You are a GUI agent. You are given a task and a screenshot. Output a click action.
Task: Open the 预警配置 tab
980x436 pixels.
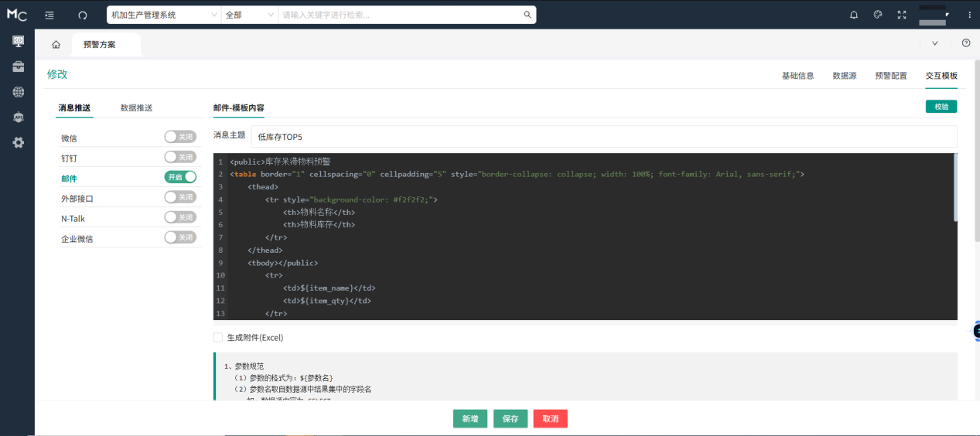tap(891, 76)
